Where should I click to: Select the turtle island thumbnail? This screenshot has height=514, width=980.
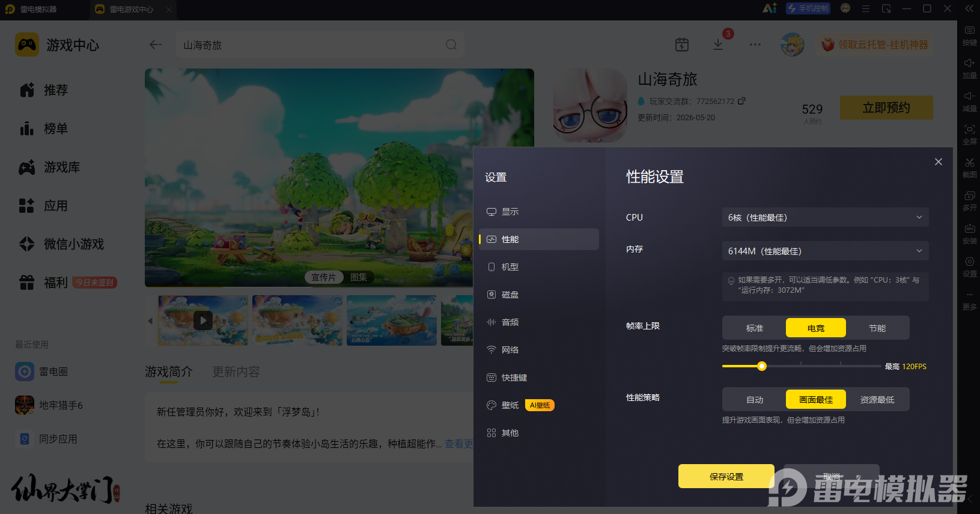point(392,320)
